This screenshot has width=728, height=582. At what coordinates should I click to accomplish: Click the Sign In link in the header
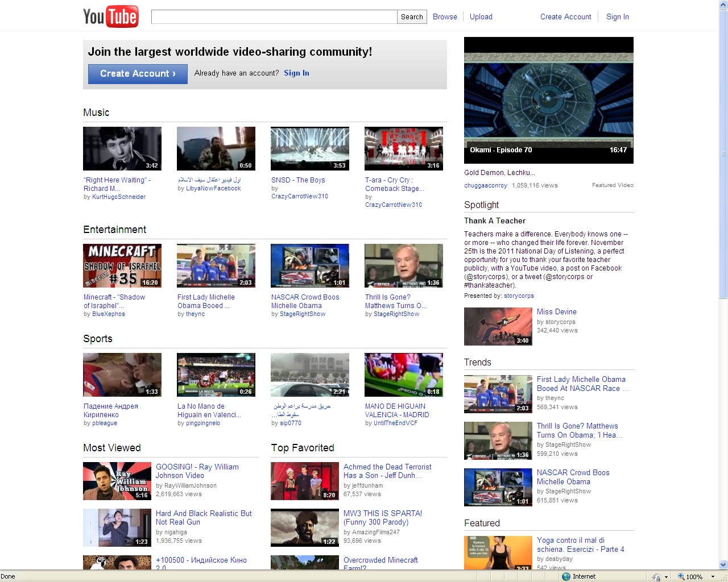point(617,16)
